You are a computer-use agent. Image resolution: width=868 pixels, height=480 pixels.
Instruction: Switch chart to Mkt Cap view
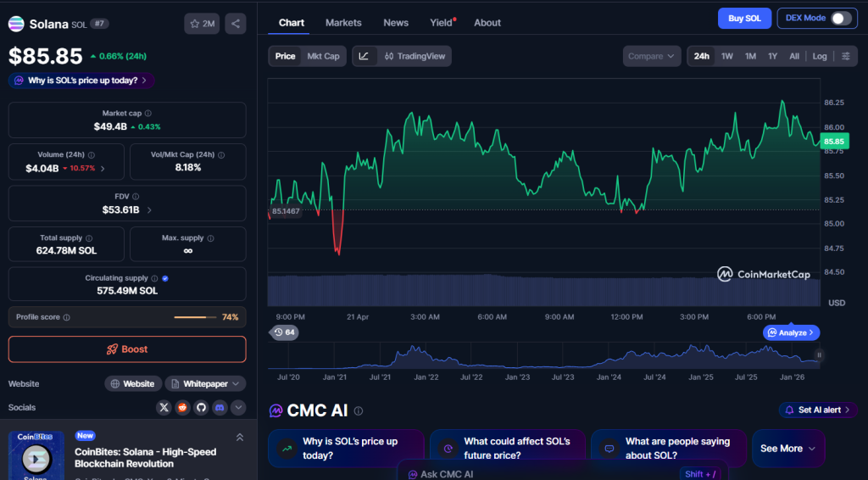click(x=323, y=57)
